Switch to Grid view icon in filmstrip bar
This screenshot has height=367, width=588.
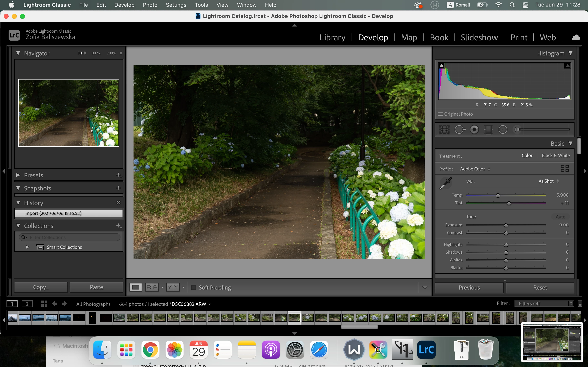44,304
